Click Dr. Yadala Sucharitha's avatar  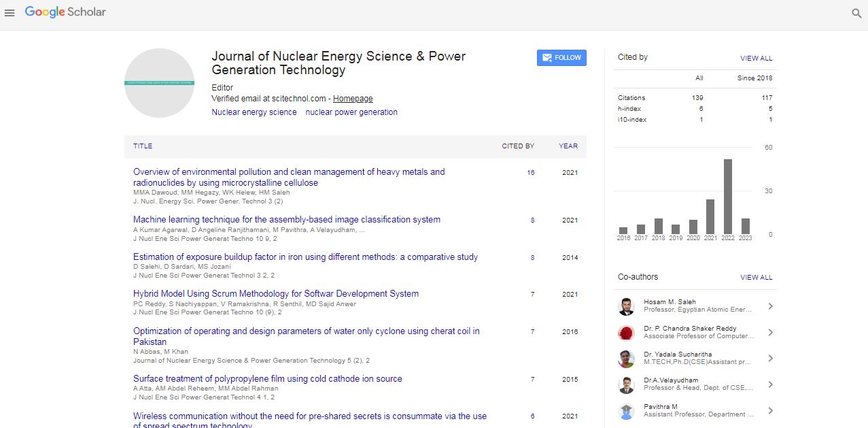(x=626, y=359)
